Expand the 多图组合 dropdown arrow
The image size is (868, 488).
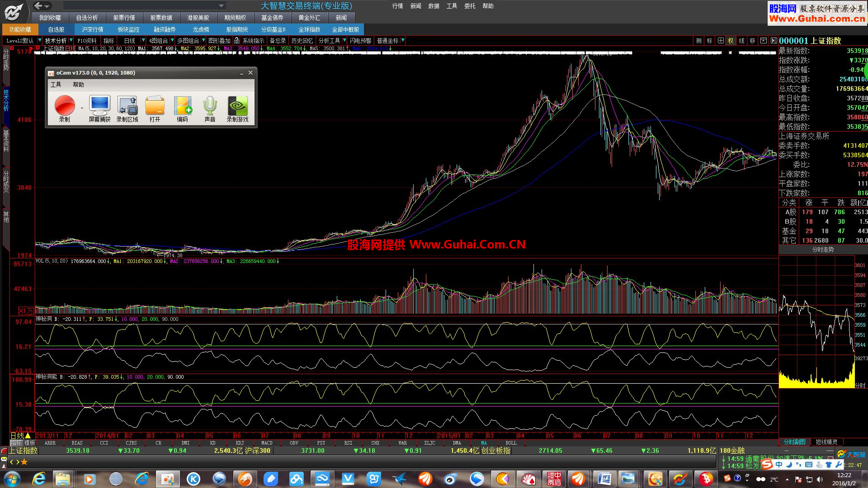point(203,41)
